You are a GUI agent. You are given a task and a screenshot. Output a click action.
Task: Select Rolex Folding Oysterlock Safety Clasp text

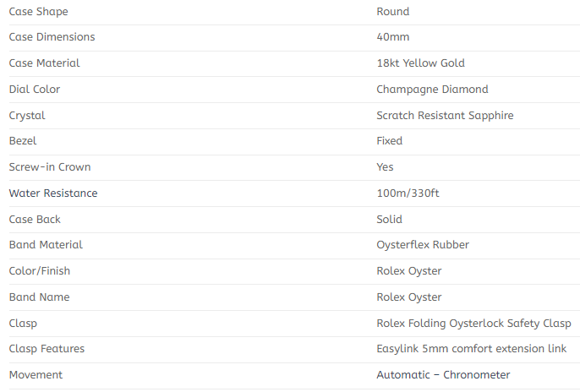(x=473, y=324)
